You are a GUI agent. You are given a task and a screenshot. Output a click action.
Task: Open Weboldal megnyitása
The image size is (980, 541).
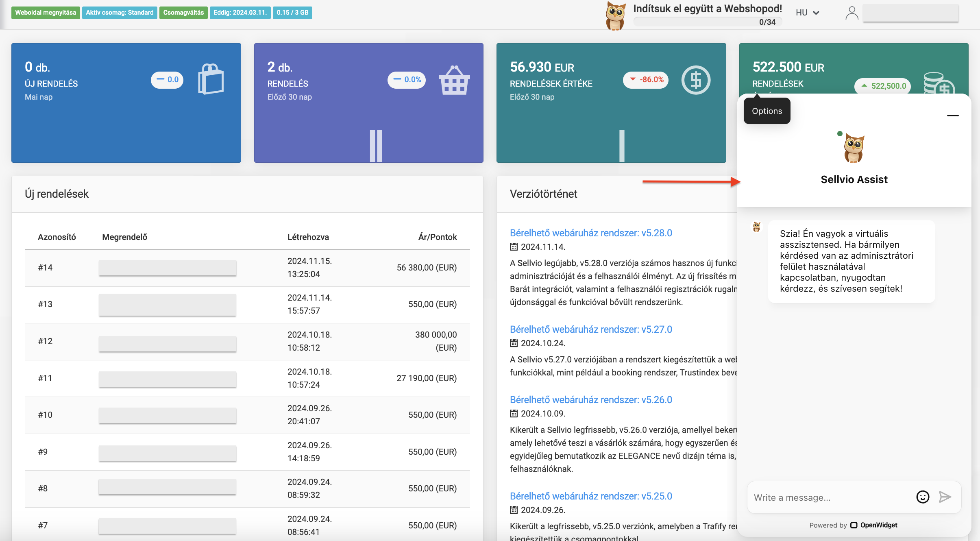point(46,12)
